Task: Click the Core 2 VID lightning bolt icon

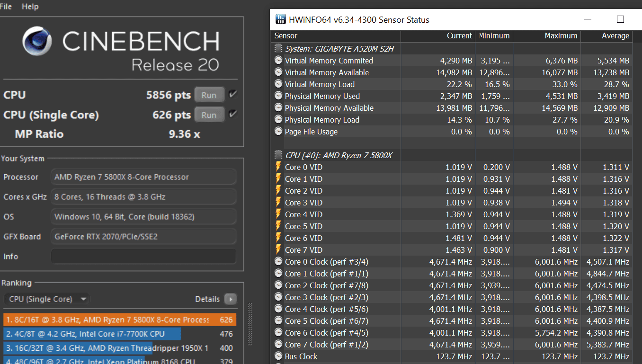Action: pos(278,191)
